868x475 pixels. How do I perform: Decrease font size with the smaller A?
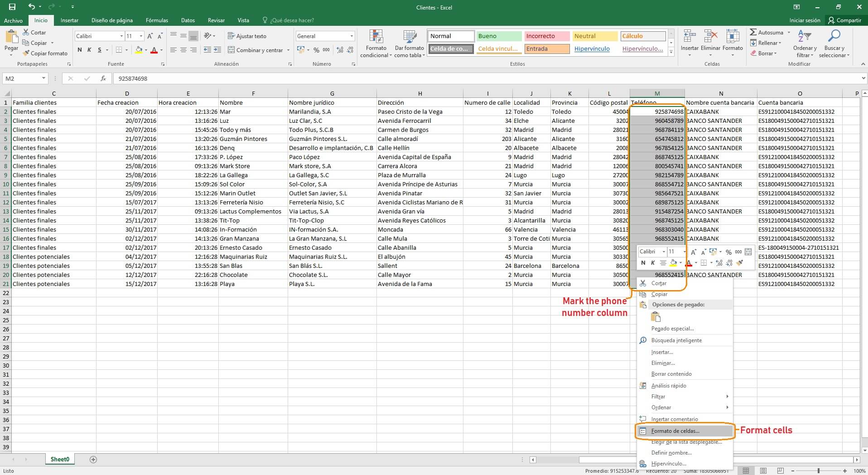[160, 36]
